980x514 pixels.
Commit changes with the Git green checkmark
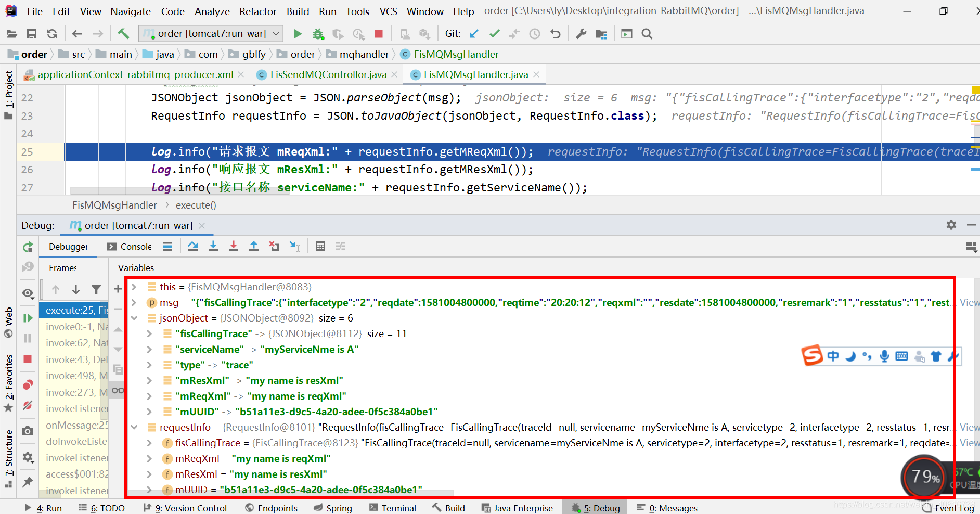pos(494,34)
